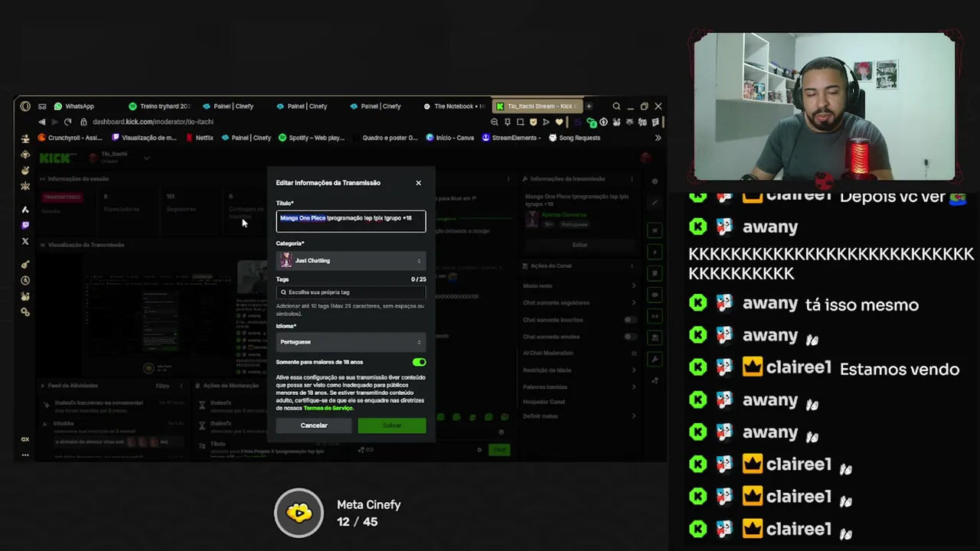This screenshot has width=980, height=551.
Task: Click the Cinefy goal coin icon
Action: tap(299, 513)
